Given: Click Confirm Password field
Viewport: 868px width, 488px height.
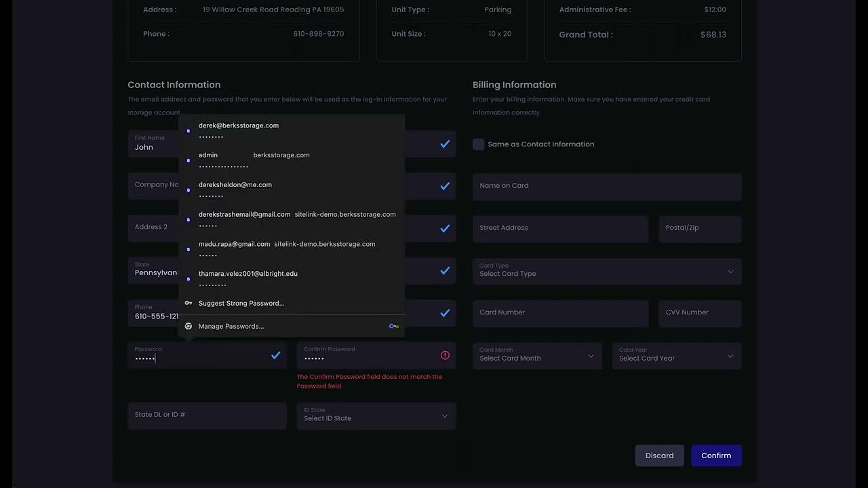Looking at the screenshot, I should pyautogui.click(x=376, y=355).
